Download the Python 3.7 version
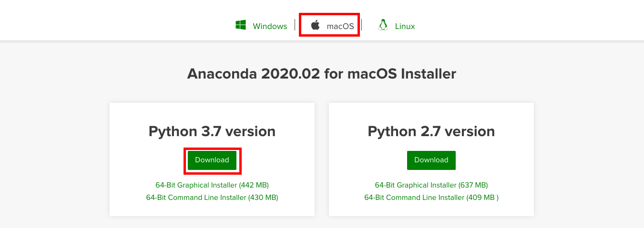Screen dimensions: 644x228 [212, 160]
